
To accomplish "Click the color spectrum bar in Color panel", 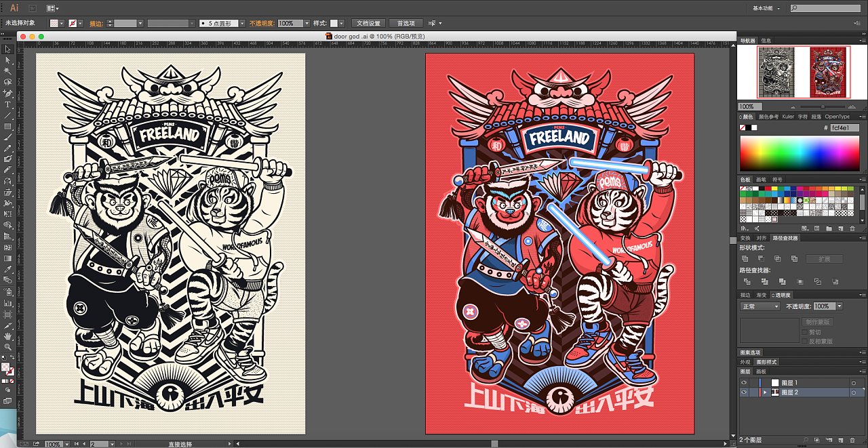I will tap(802, 153).
